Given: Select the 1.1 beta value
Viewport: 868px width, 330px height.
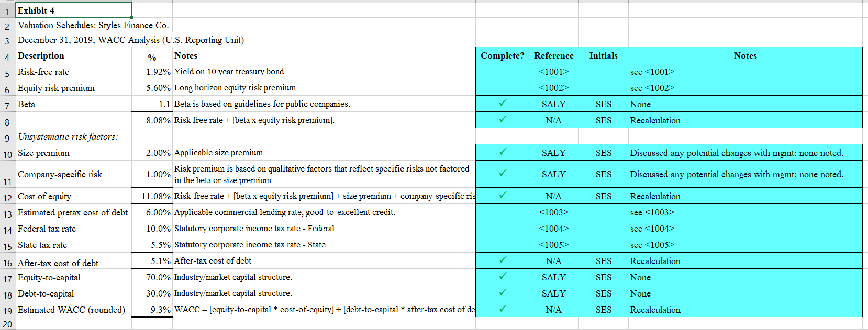Looking at the screenshot, I should pyautogui.click(x=152, y=104).
